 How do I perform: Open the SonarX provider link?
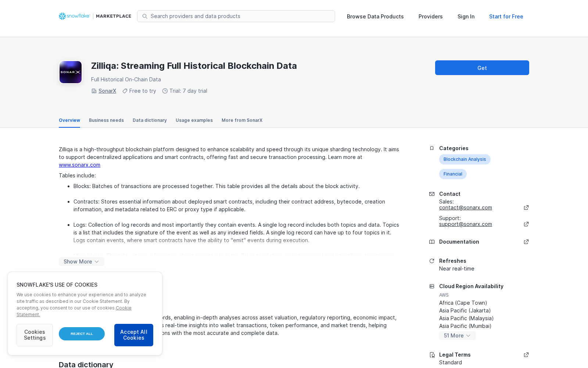coord(107,91)
